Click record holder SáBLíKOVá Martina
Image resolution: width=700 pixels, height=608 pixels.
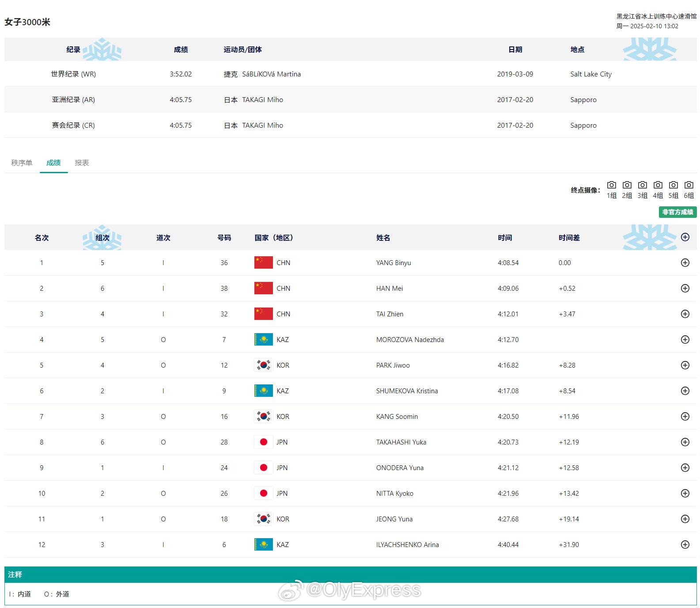pyautogui.click(x=271, y=74)
